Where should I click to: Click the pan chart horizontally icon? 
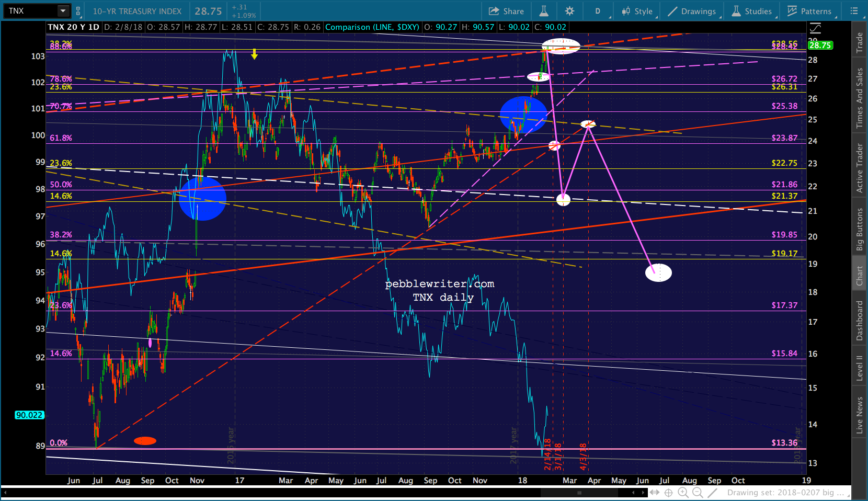[654, 493]
